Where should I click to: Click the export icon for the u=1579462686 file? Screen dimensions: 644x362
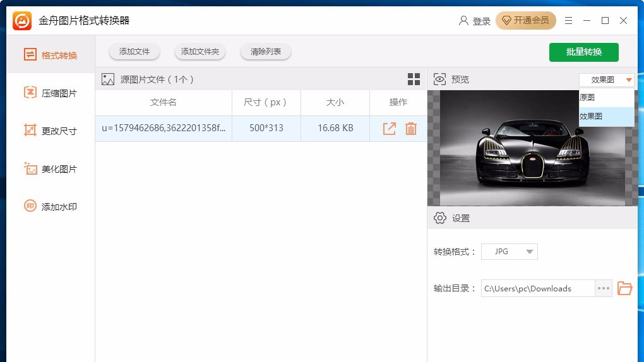[390, 129]
